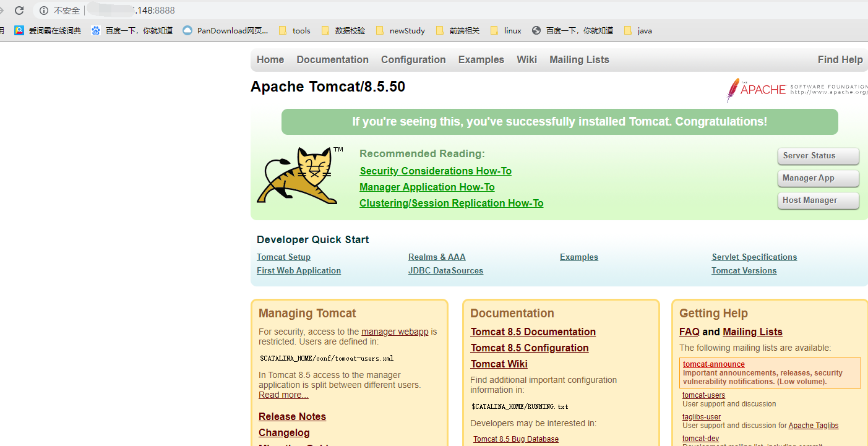
Task: Open the Home navigation item
Action: (x=270, y=60)
